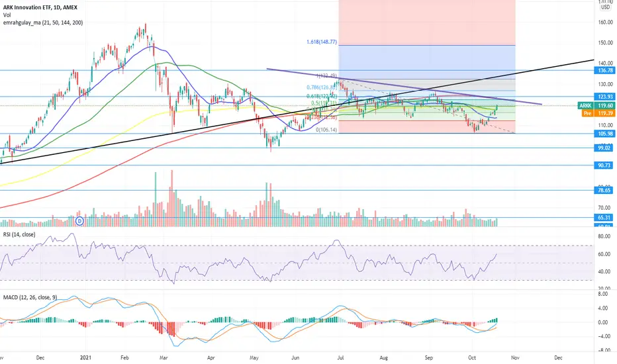The width and height of the screenshot is (617, 364).
Task: Select the 'Vol' indicator legend
Action: click(7, 15)
